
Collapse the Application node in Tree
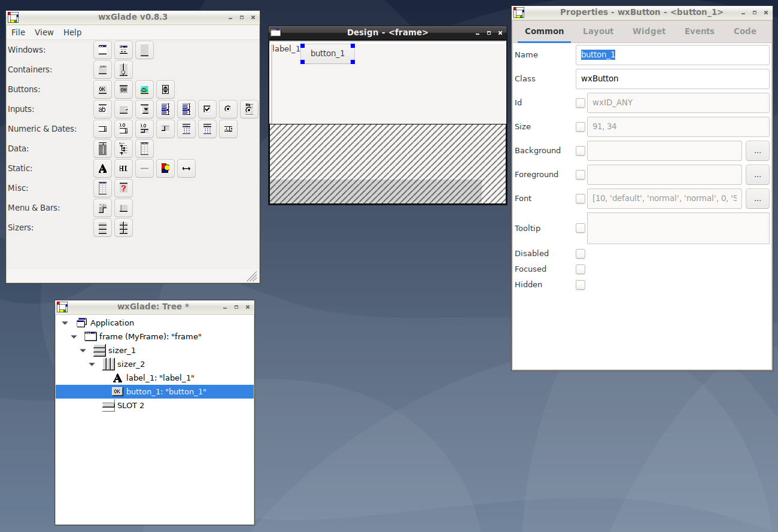click(x=65, y=323)
